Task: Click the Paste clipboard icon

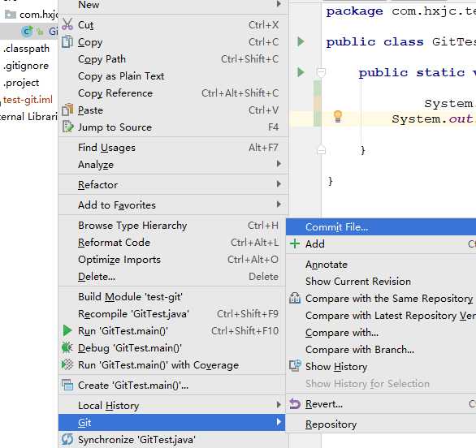Action: pos(67,110)
